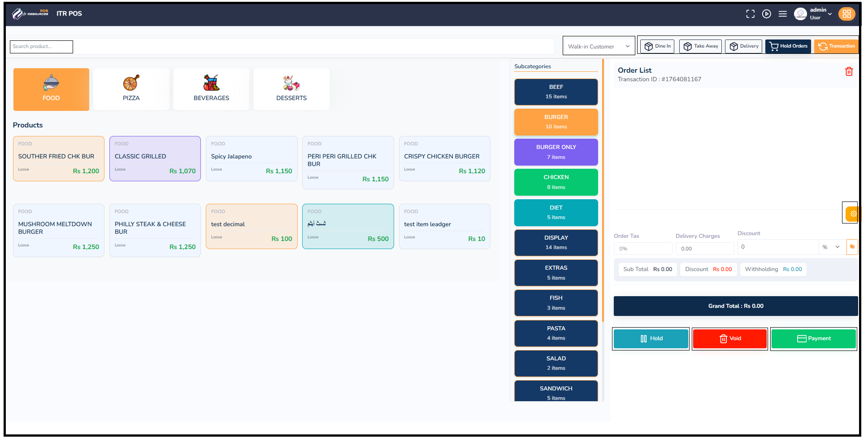Open the orange grid apps icon
Image resolution: width=868 pixels, height=438 pixels.
point(846,14)
